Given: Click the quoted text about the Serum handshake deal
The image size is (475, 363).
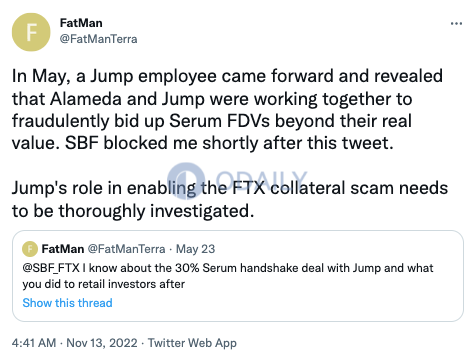Looking at the screenshot, I should tap(228, 276).
